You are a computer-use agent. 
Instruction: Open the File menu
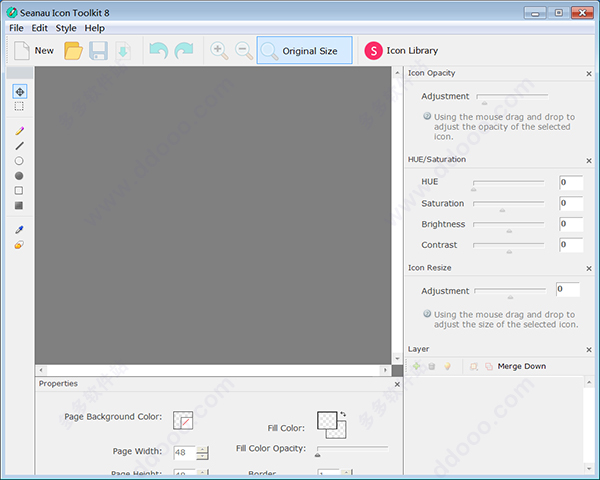click(16, 28)
